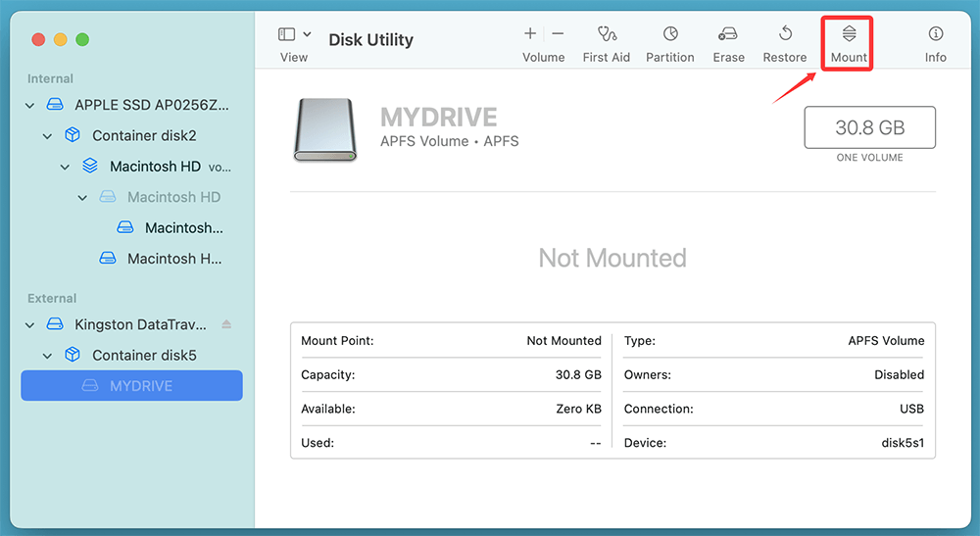Image resolution: width=980 pixels, height=536 pixels.
Task: Click the Kingston DataTrav disk icon
Action: tap(55, 323)
